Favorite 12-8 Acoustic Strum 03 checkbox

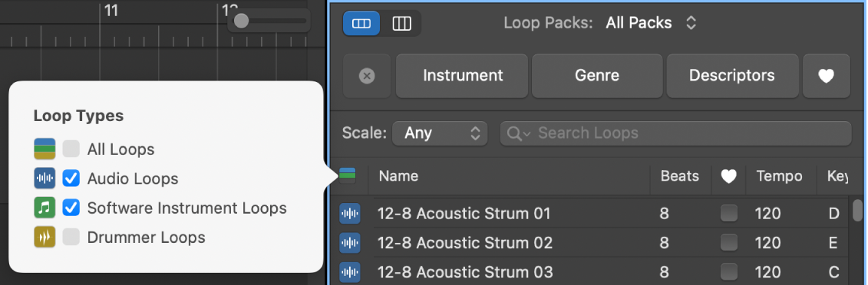[728, 272]
